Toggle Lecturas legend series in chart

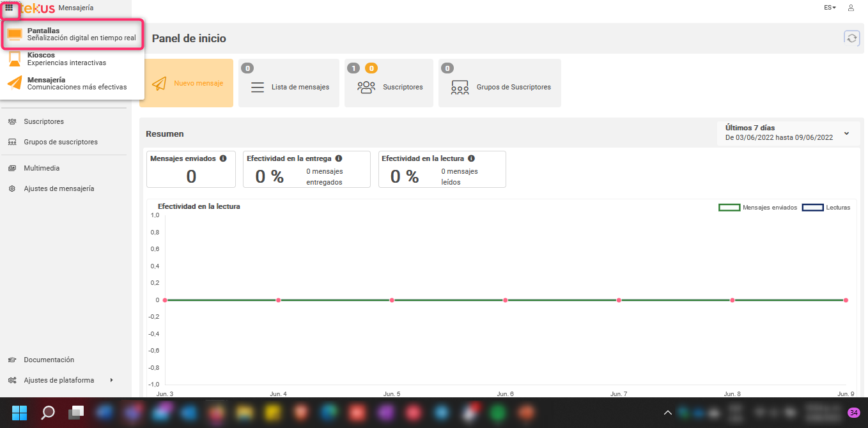pyautogui.click(x=826, y=208)
